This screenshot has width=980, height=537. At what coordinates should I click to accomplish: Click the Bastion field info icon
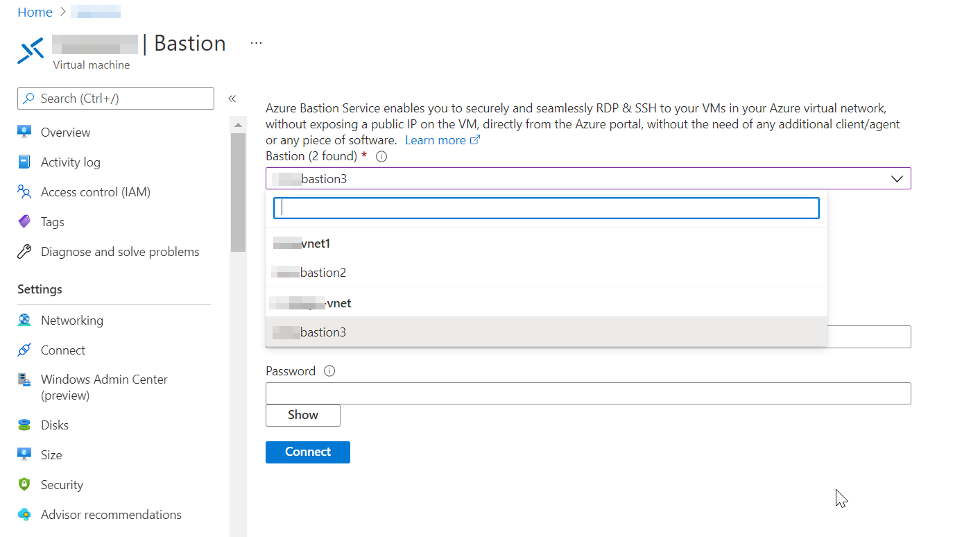[381, 157]
